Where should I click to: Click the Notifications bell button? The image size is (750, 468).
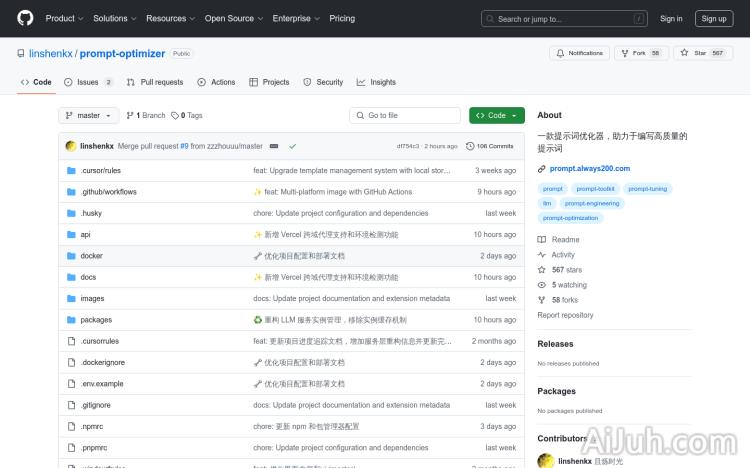(x=579, y=53)
